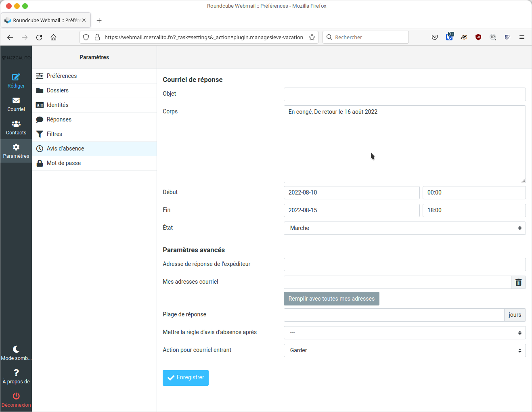Open Mot de passe settings
Screen dimensions: 532x412
(x=64, y=163)
